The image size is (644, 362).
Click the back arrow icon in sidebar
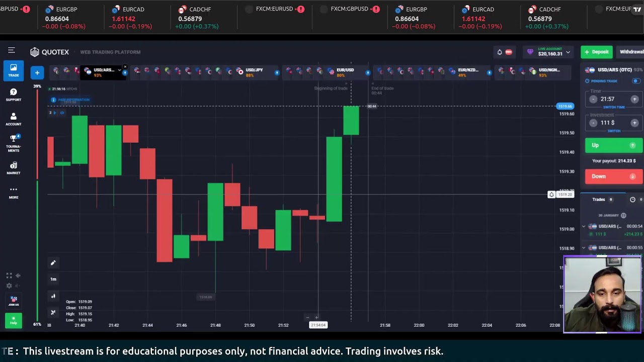[18, 276]
